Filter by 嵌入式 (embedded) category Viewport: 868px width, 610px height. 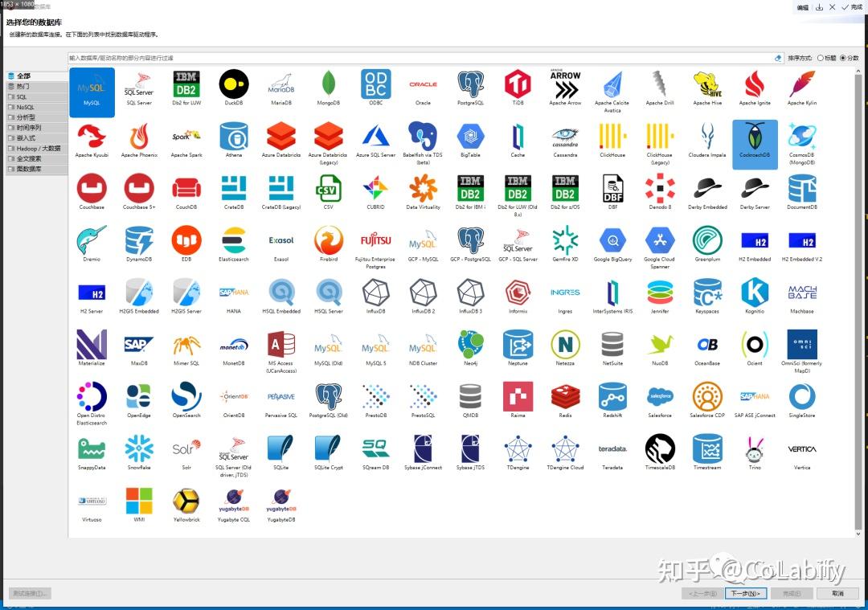pyautogui.click(x=36, y=137)
